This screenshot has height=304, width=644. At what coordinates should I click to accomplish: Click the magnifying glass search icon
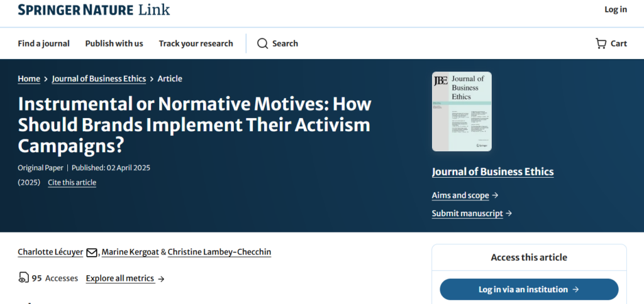[262, 43]
